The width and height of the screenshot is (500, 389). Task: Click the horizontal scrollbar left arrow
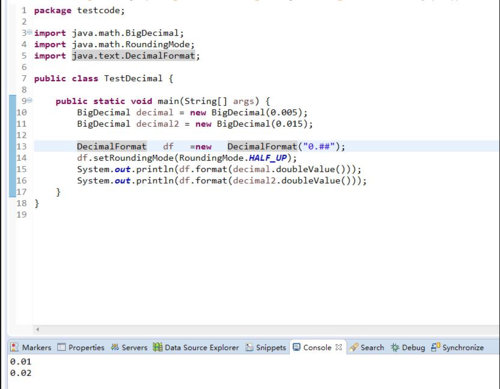[38, 329]
